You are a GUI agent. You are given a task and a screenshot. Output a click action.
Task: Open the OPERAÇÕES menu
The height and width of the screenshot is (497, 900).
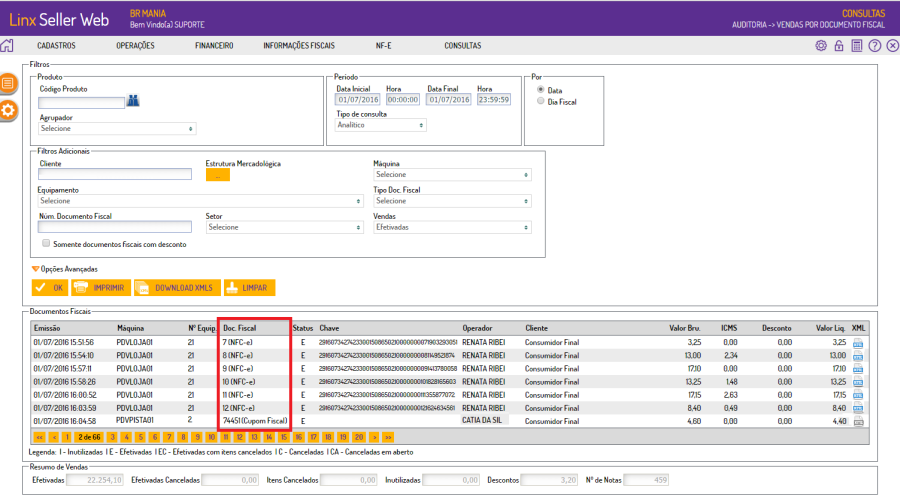[x=135, y=45]
